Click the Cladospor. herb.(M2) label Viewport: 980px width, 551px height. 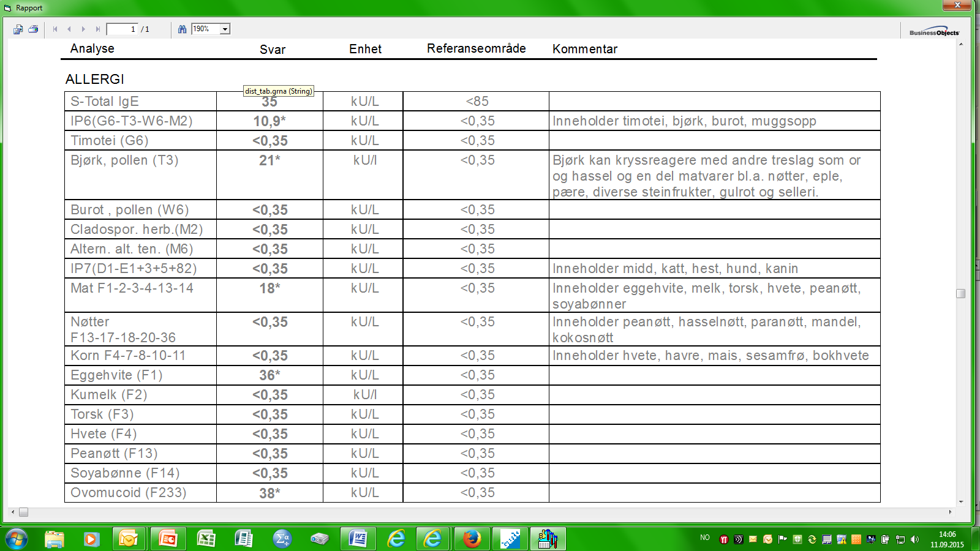click(137, 229)
